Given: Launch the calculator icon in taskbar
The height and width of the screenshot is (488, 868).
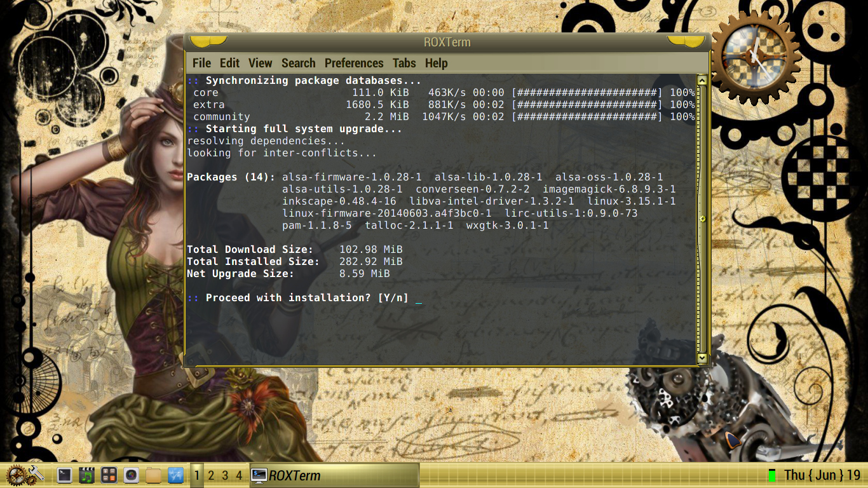Looking at the screenshot, I should point(109,475).
